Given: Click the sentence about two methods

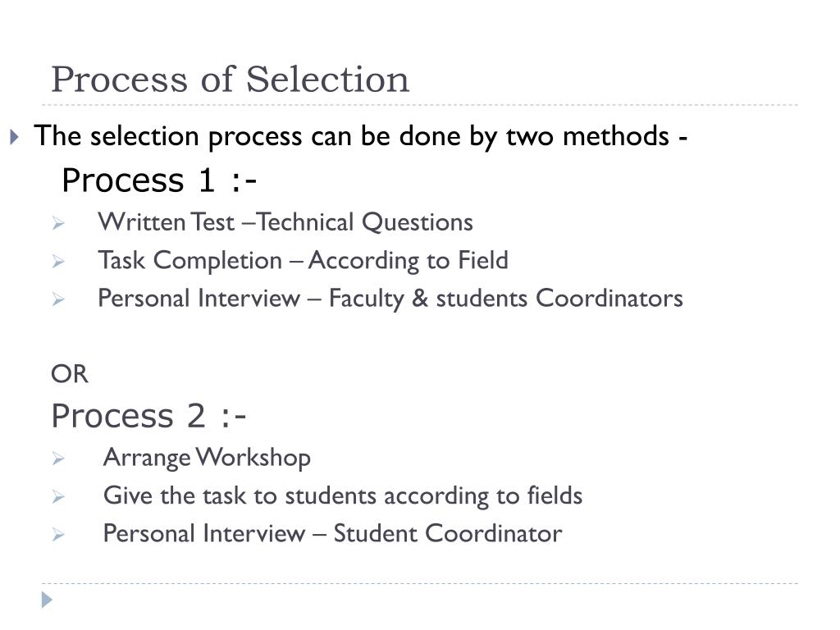Looking at the screenshot, I should (361, 136).
